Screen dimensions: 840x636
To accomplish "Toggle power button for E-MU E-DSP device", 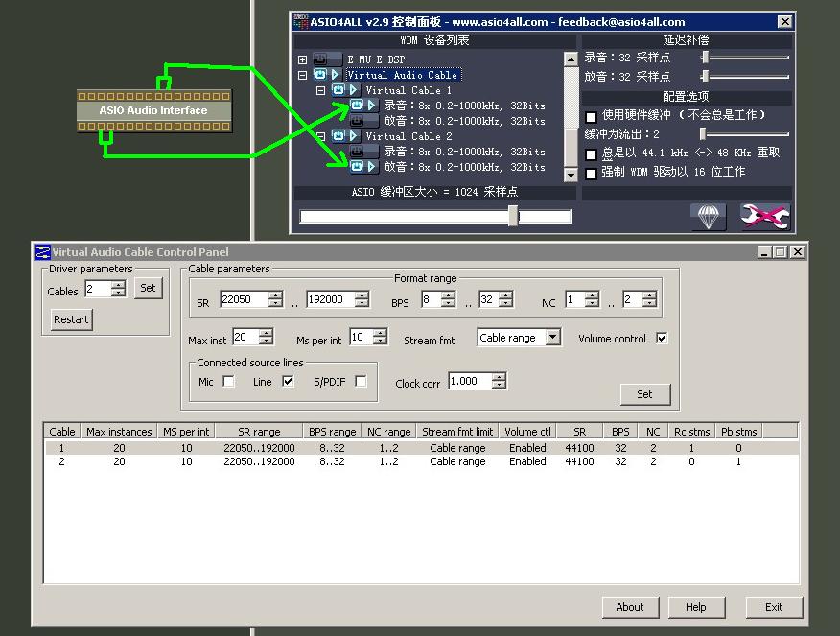I will 320,59.
